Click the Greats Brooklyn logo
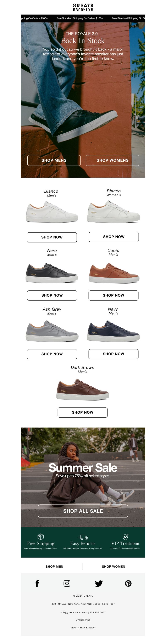The height and width of the screenshot is (644, 166). [83, 7]
